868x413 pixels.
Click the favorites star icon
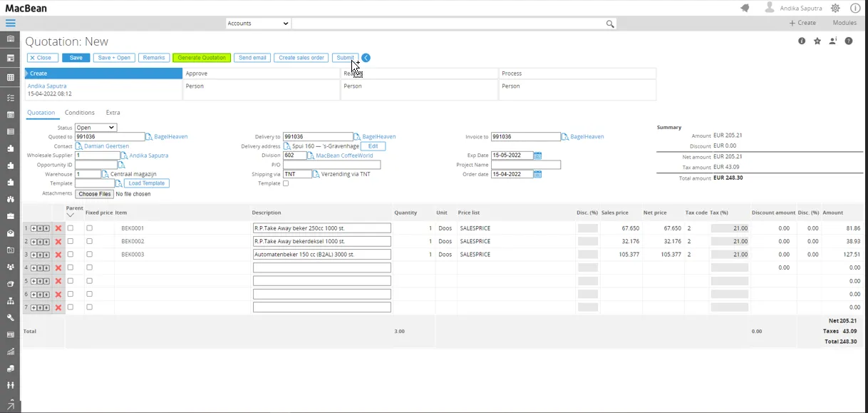pos(817,41)
